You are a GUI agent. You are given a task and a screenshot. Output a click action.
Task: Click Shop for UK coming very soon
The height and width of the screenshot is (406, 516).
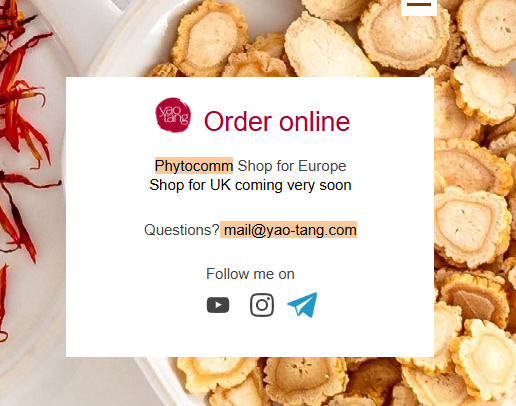click(x=250, y=185)
